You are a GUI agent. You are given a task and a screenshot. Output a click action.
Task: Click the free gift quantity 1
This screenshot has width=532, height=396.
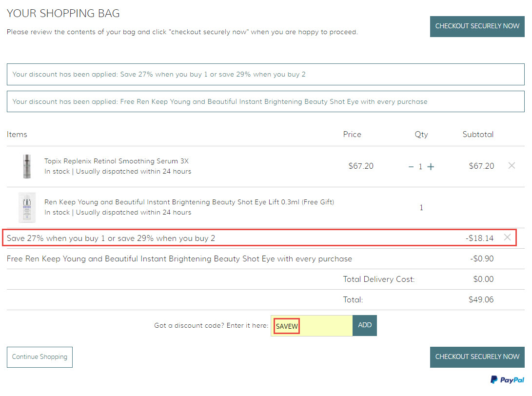pyautogui.click(x=421, y=208)
